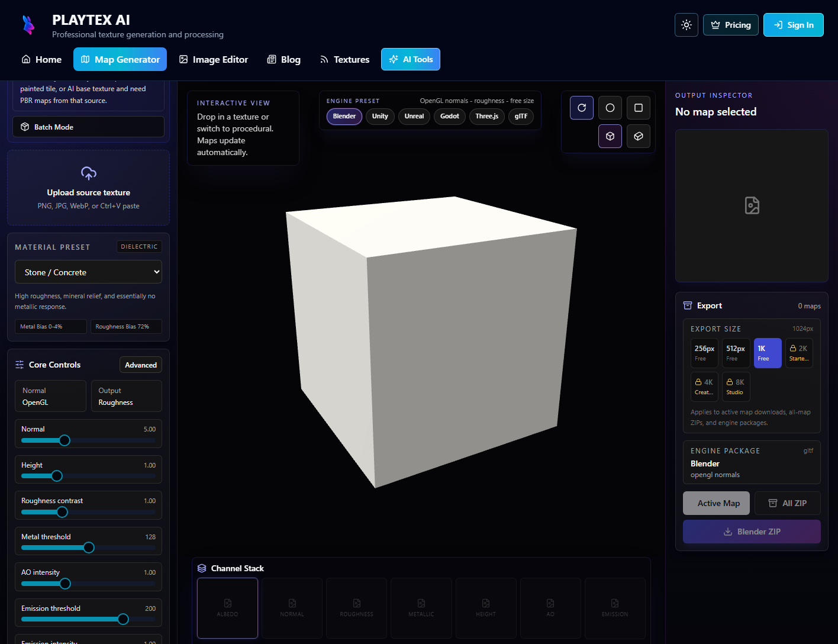Adjust the Metal threshold slider
Image resolution: width=838 pixels, height=644 pixels.
tap(88, 548)
